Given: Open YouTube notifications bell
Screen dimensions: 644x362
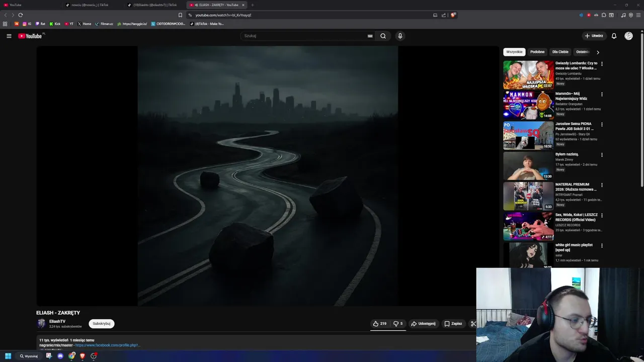Looking at the screenshot, I should (x=614, y=36).
